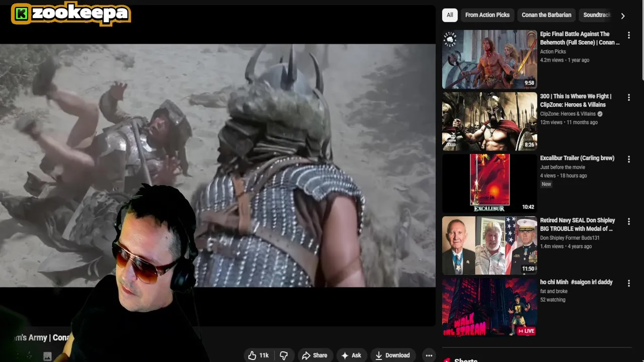Click the zookeepa Kick logo overlay
The image size is (644, 362).
[x=71, y=14]
